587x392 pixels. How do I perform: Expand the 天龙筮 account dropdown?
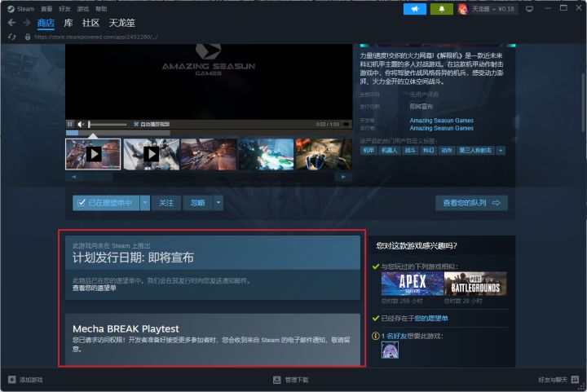493,9
